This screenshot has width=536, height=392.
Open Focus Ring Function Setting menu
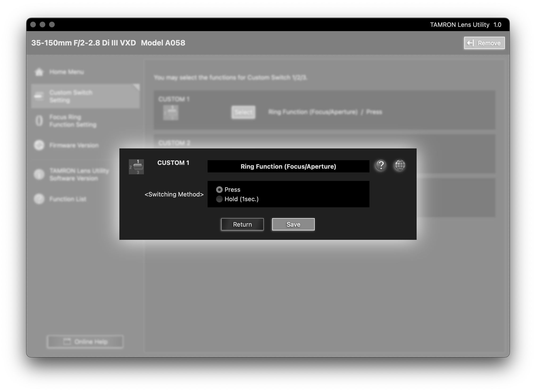(73, 121)
